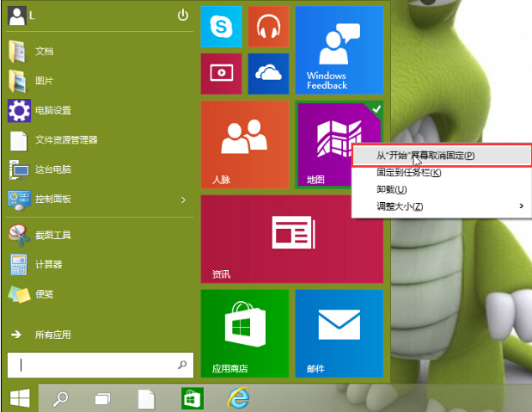Launch Internet Explorer from taskbar

point(239,398)
